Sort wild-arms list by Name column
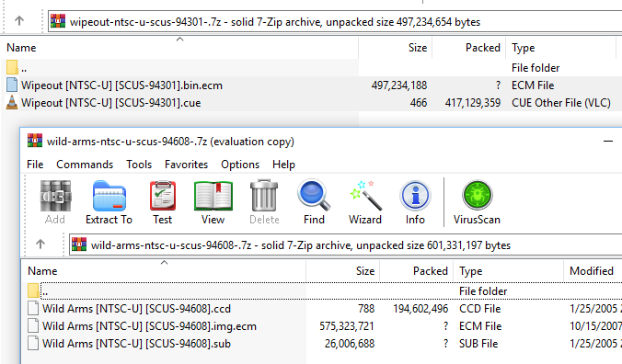The width and height of the screenshot is (622, 364). [x=164, y=271]
